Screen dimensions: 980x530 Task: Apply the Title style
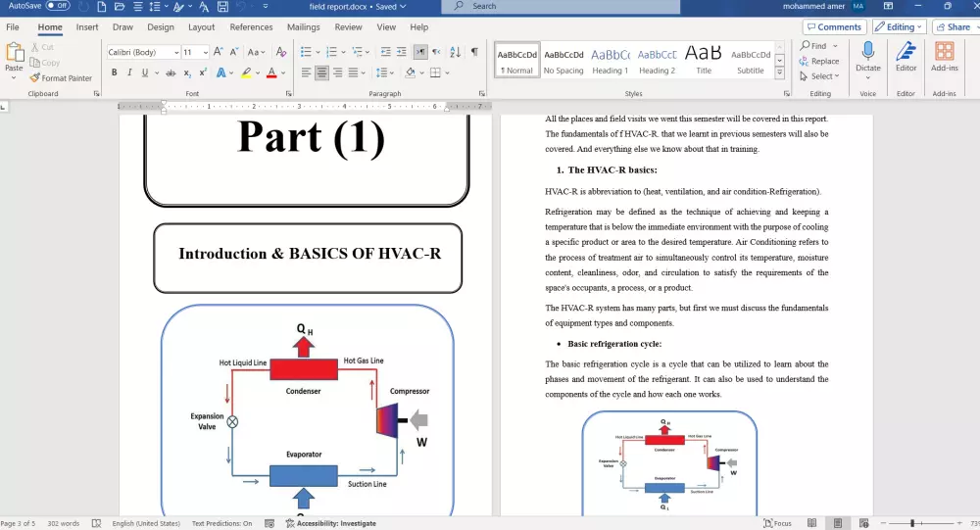pyautogui.click(x=704, y=61)
